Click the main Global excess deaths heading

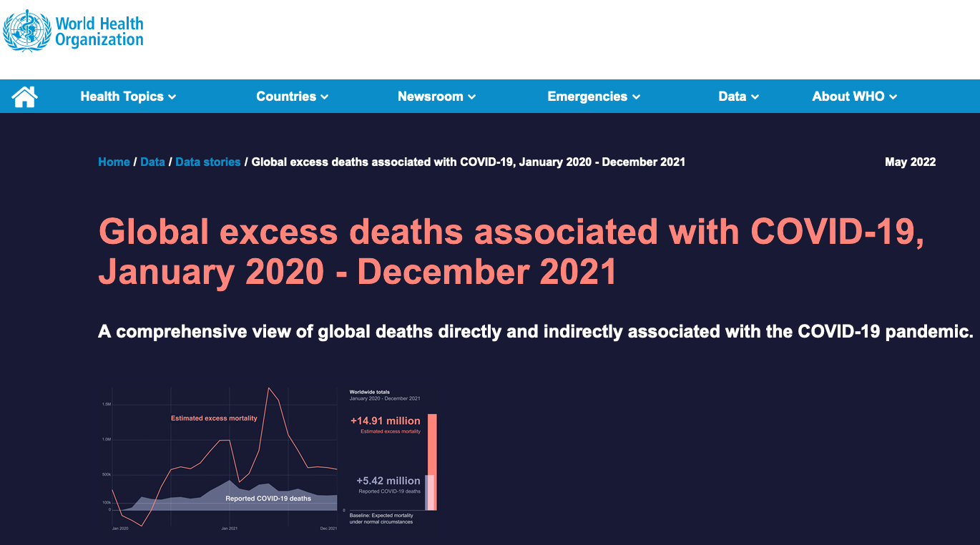[x=511, y=252]
